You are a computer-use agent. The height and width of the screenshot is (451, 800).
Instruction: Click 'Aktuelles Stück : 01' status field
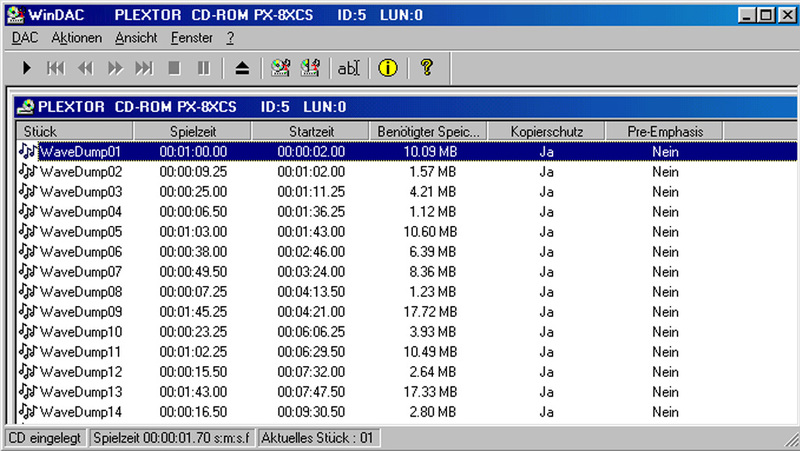point(318,438)
